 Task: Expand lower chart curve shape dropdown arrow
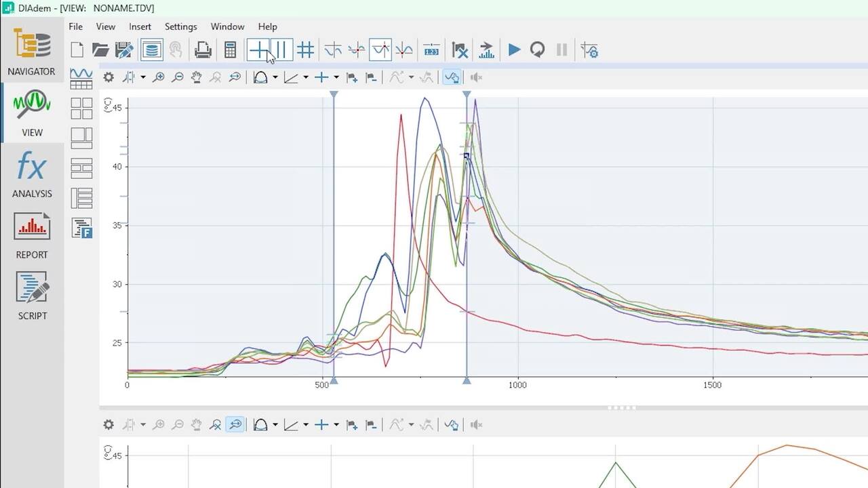275,425
